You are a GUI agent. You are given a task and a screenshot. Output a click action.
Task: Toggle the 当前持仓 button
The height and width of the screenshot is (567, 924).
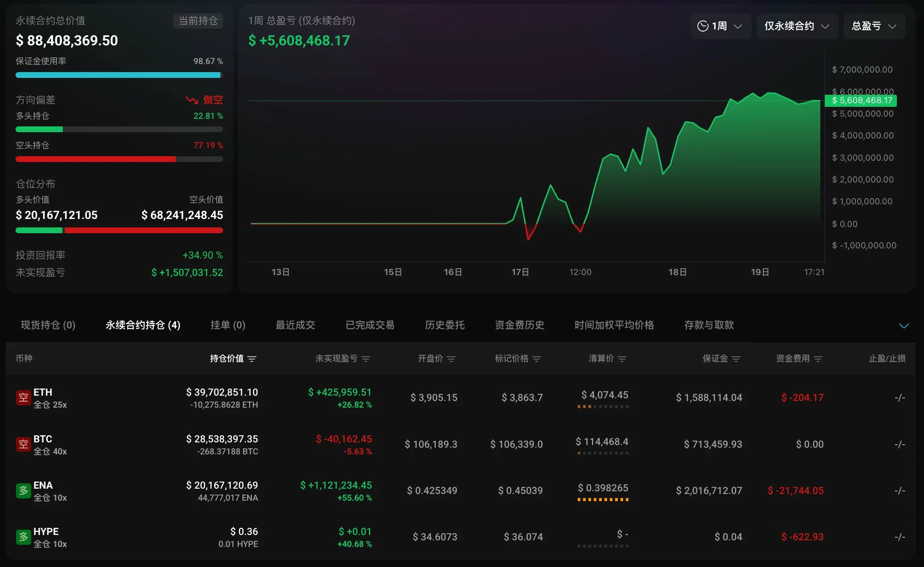click(198, 21)
